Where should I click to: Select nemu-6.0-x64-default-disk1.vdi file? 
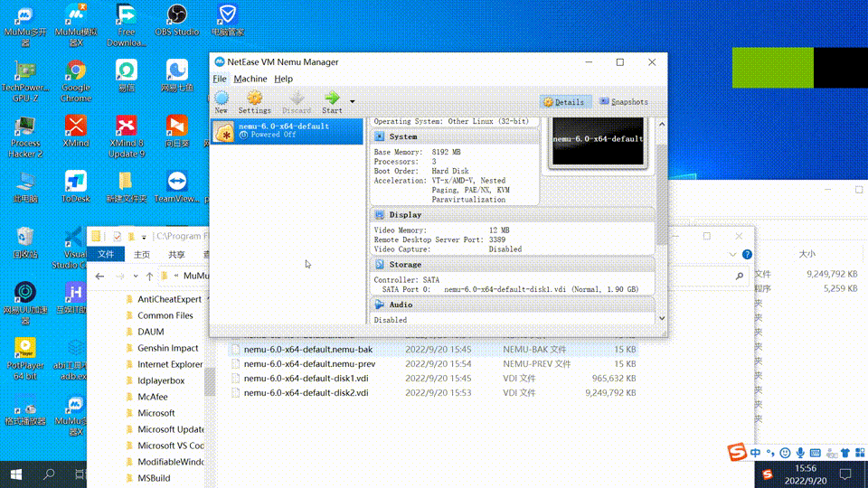point(433,379)
